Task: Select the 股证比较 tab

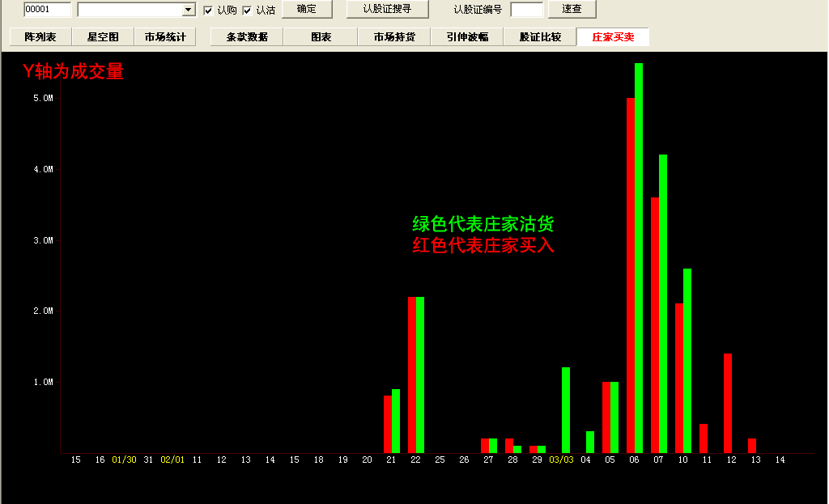Action: point(540,37)
